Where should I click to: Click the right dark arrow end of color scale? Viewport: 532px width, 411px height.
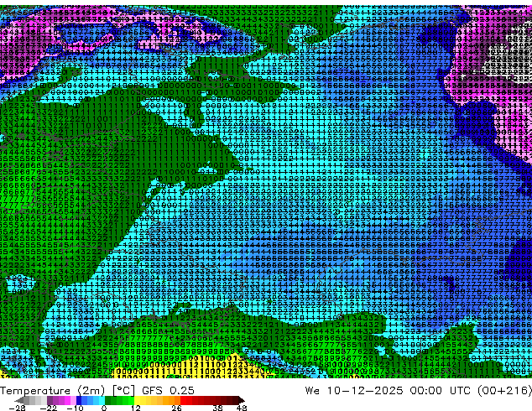[241, 400]
